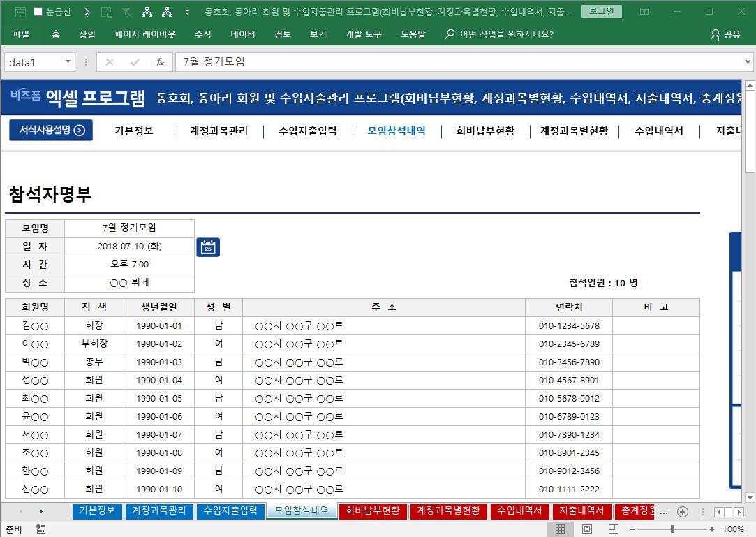Switch to the 회비납부현황 sheet tab
The height and width of the screenshot is (537, 756).
click(373, 511)
